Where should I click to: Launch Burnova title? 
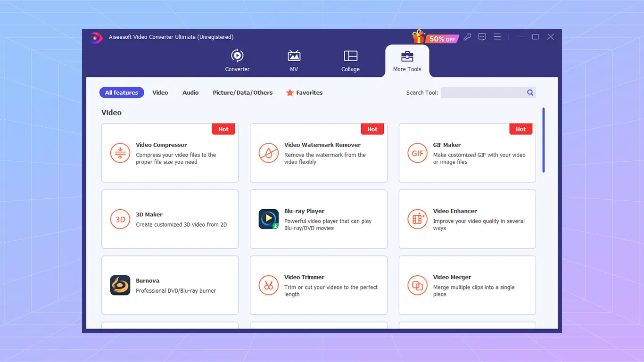pos(148,280)
